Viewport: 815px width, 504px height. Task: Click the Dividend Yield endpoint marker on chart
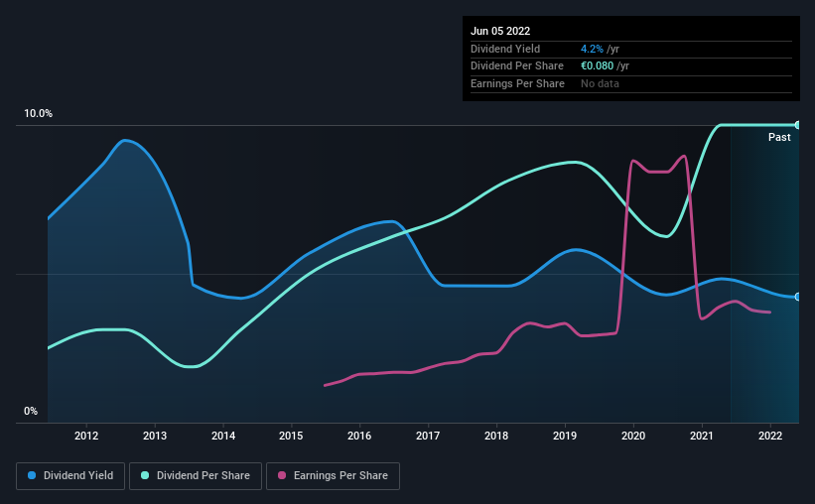pos(798,297)
